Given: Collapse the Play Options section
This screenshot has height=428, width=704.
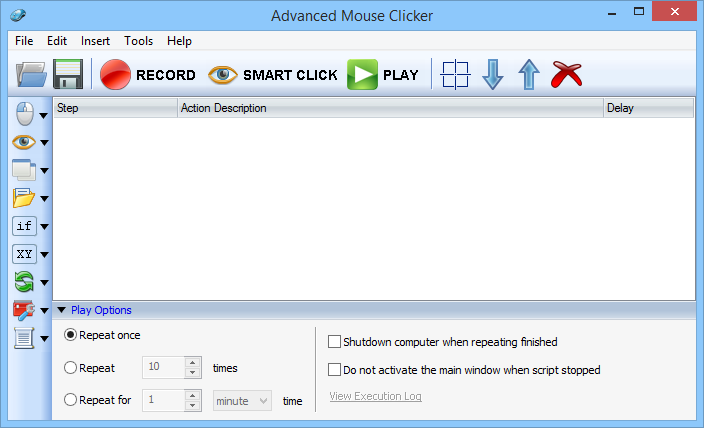Looking at the screenshot, I should tap(62, 310).
